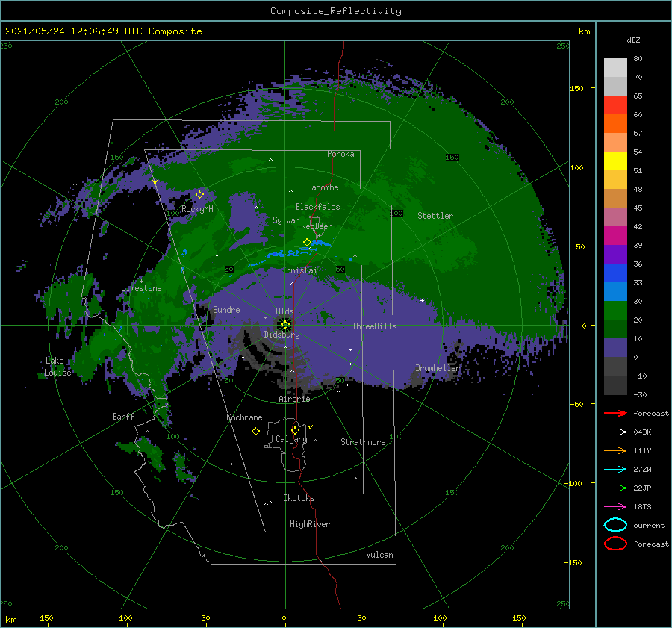Click yellow diamond marker near RockyMH

coord(199,195)
